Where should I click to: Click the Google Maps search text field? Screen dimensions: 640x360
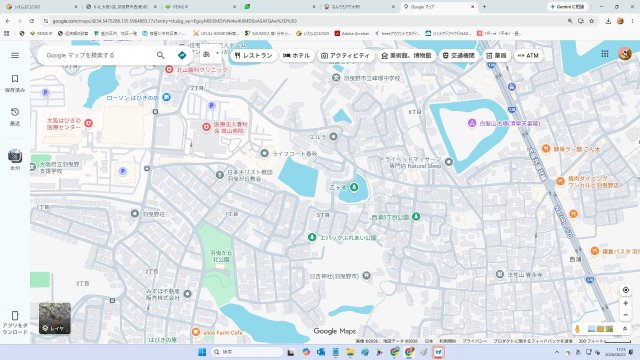tap(98, 55)
